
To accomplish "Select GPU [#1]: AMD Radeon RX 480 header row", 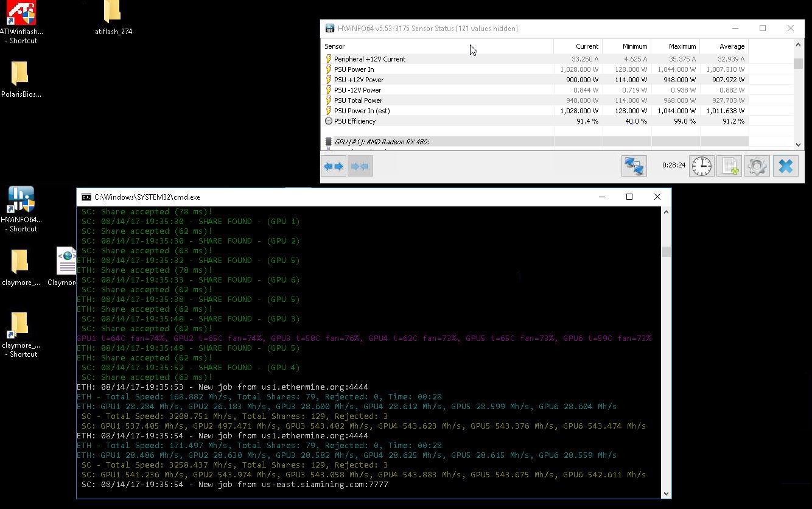I will [536, 142].
